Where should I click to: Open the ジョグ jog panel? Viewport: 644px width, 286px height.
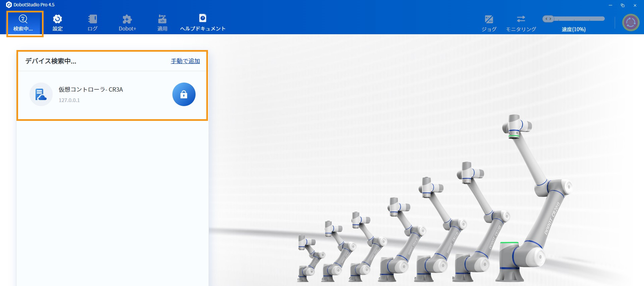click(489, 23)
